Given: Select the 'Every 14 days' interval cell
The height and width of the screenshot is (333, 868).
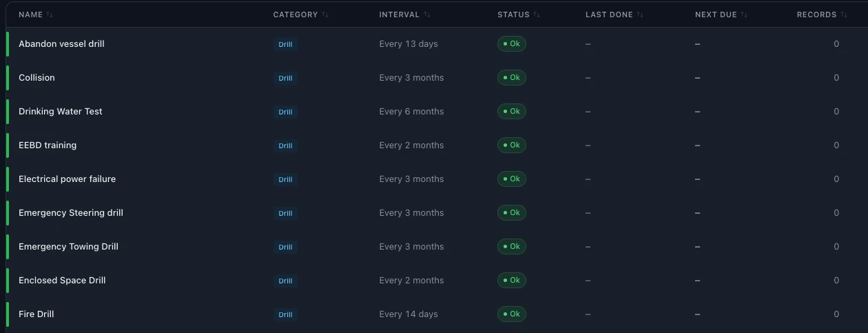Looking at the screenshot, I should [409, 314].
